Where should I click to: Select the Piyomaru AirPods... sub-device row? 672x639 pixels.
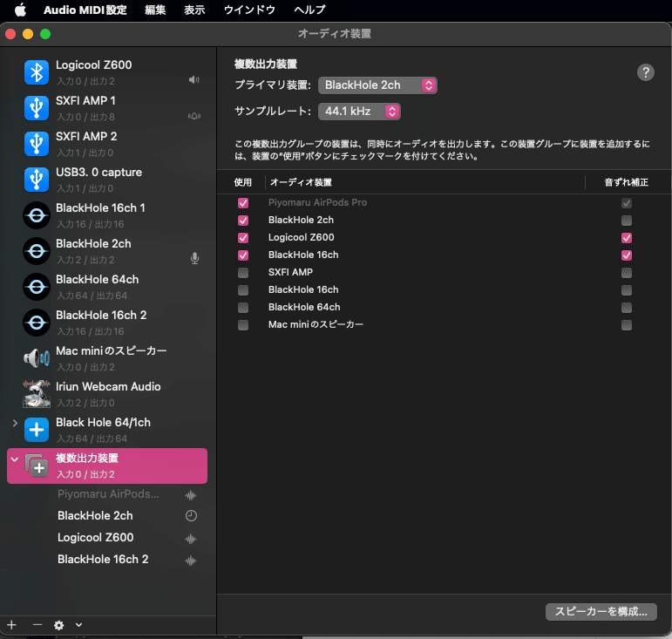[108, 494]
